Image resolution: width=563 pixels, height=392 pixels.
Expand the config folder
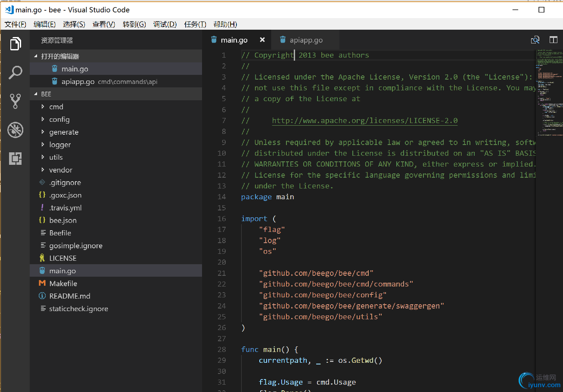43,119
